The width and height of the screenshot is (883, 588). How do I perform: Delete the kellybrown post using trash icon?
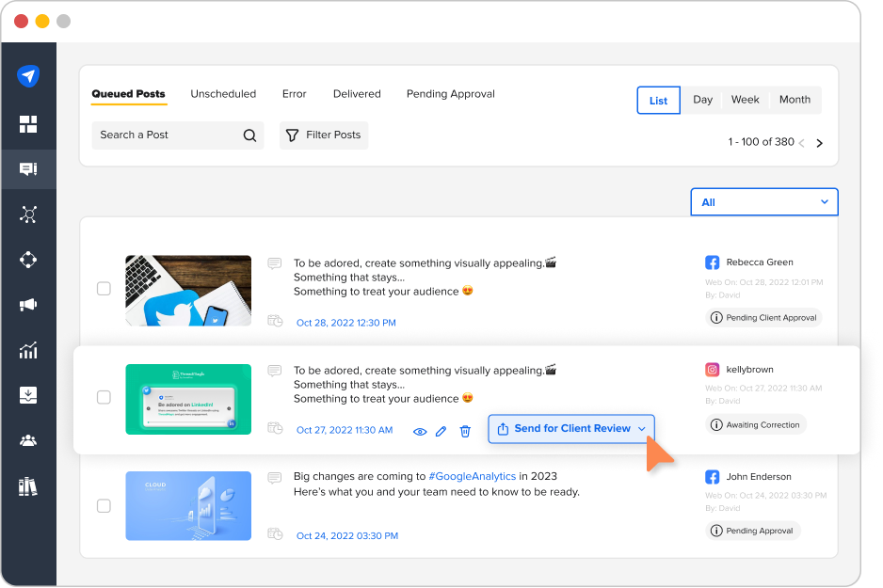click(465, 431)
